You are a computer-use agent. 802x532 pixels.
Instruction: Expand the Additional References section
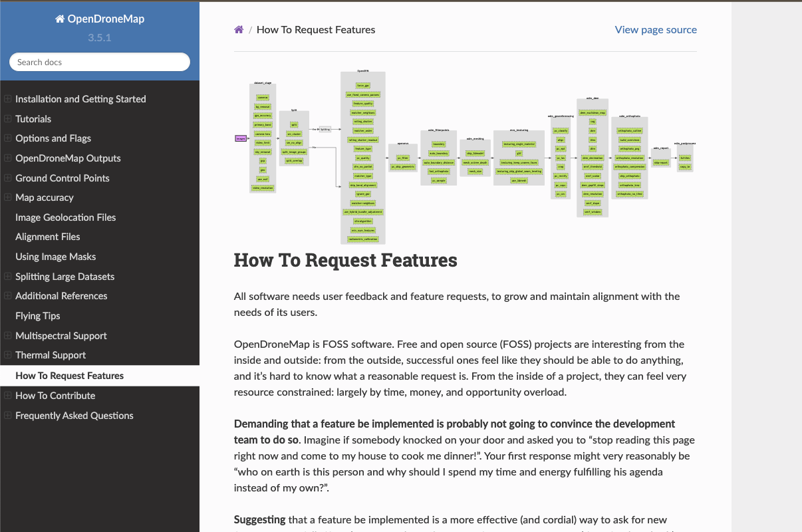point(7,296)
